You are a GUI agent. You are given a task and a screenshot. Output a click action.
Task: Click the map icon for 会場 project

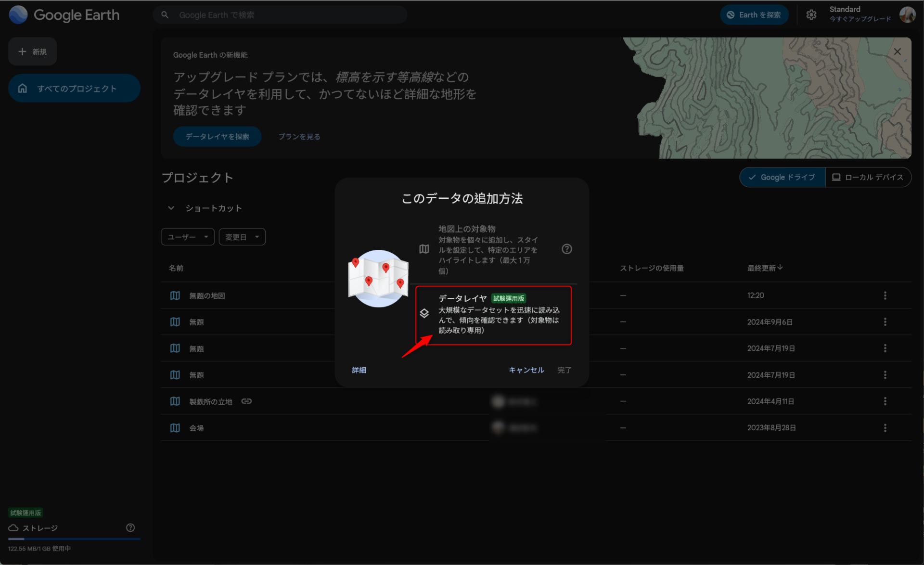pos(175,428)
